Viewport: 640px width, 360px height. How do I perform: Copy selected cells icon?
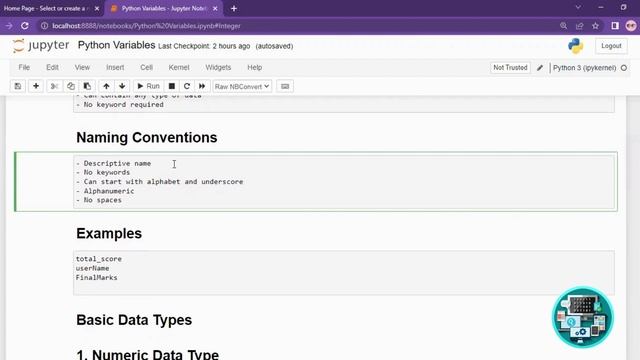coord(71,86)
